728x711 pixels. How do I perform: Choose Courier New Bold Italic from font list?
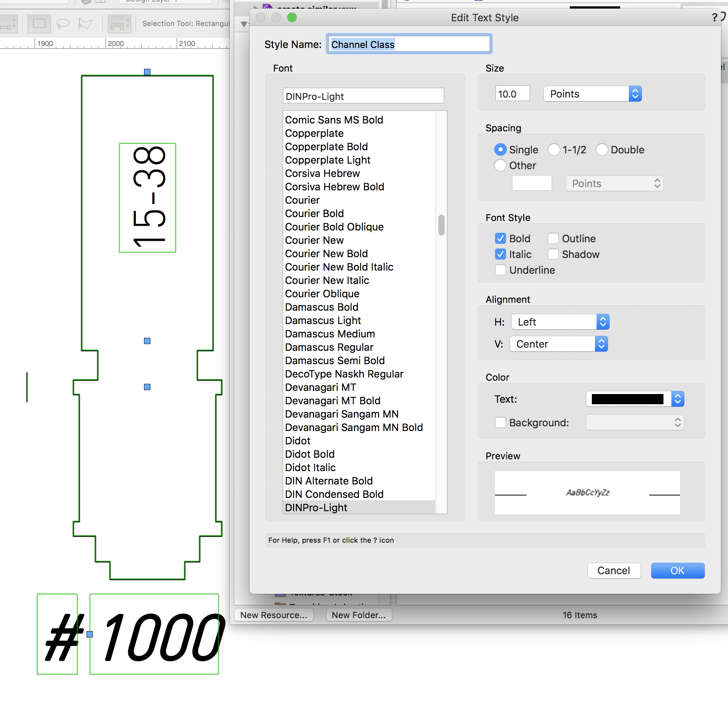339,267
